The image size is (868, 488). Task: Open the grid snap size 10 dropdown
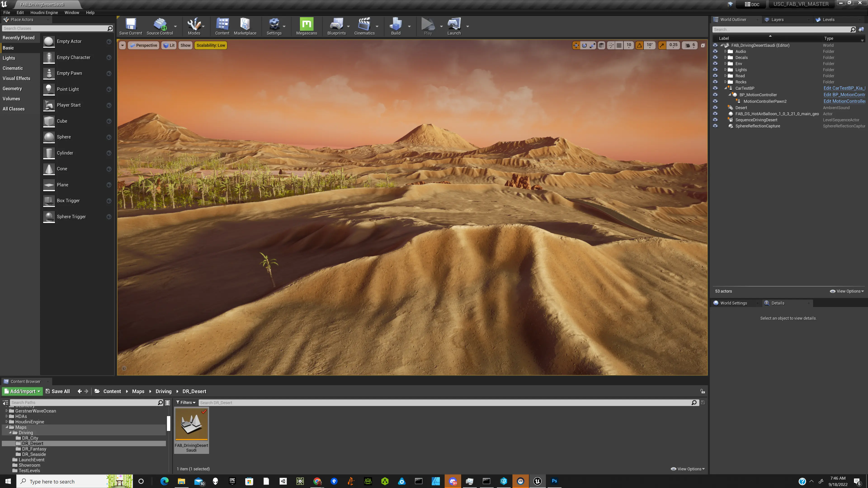629,45
